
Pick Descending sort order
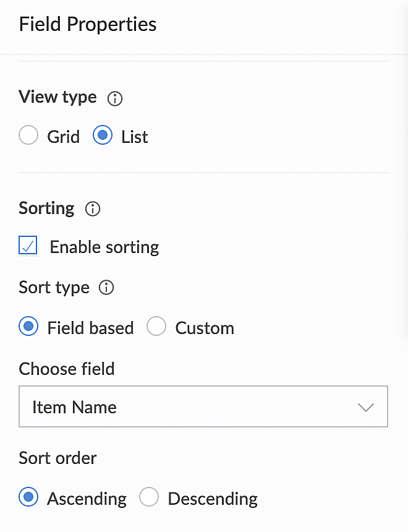click(x=149, y=497)
